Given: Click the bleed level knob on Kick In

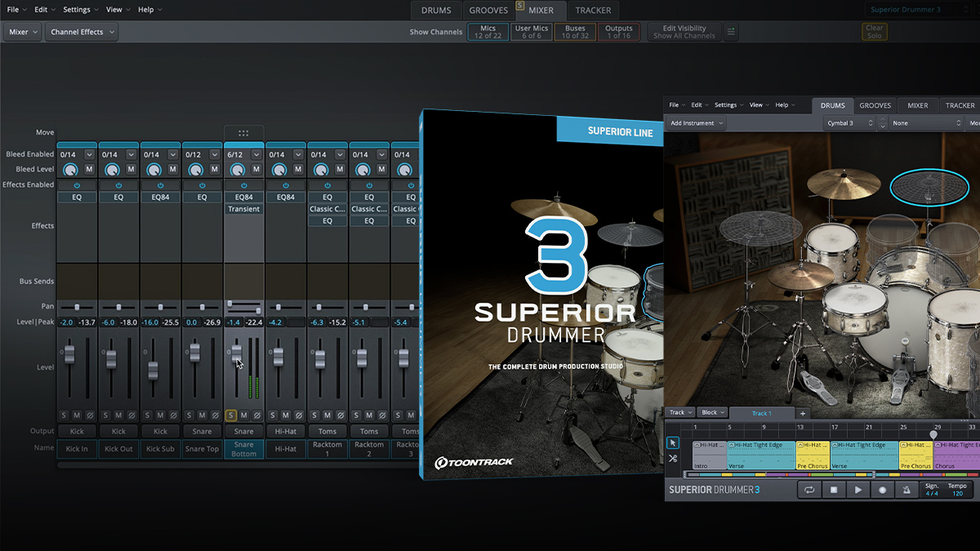Looking at the screenshot, I should (x=70, y=170).
